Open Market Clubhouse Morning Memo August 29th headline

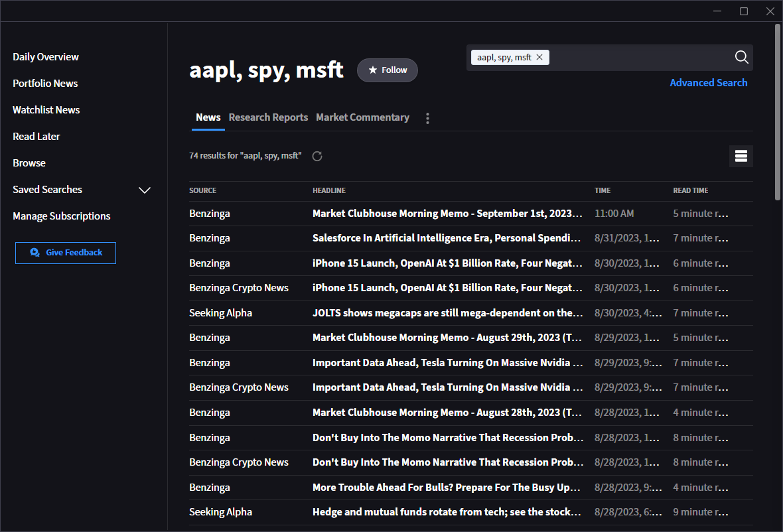click(x=447, y=338)
